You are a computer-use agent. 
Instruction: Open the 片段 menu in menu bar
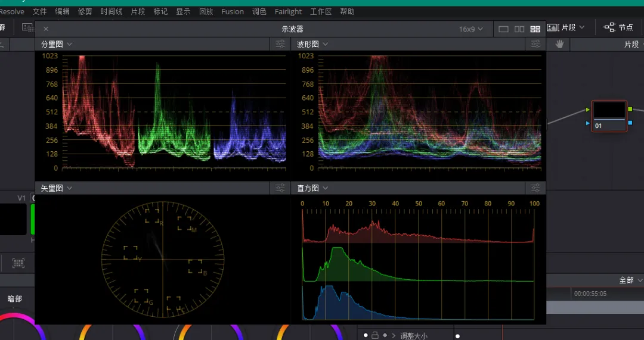[138, 11]
